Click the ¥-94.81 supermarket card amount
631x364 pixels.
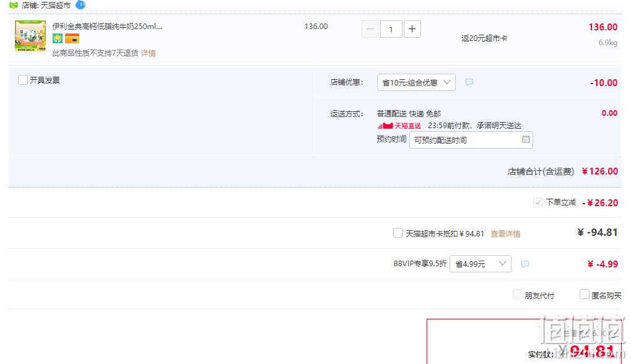coord(597,233)
